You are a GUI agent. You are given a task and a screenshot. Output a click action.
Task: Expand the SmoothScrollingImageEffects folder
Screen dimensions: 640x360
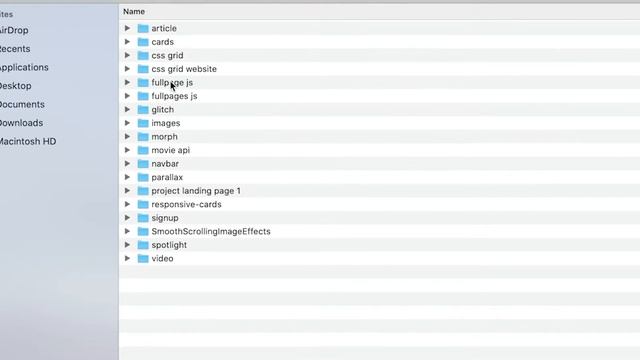[x=127, y=231]
